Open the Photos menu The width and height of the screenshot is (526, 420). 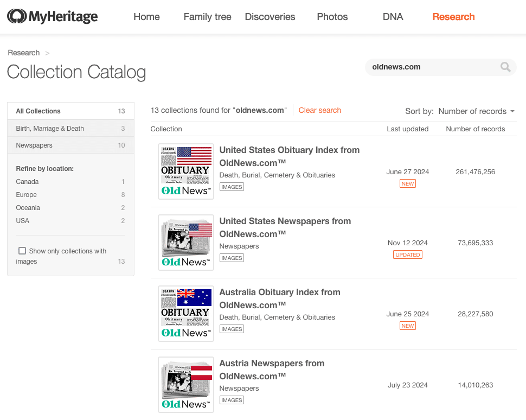coord(332,17)
